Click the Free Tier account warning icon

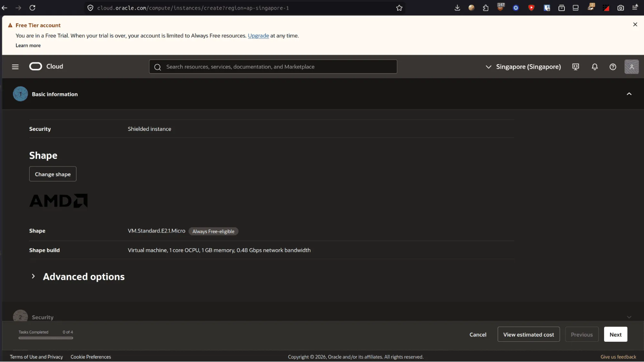(x=10, y=25)
